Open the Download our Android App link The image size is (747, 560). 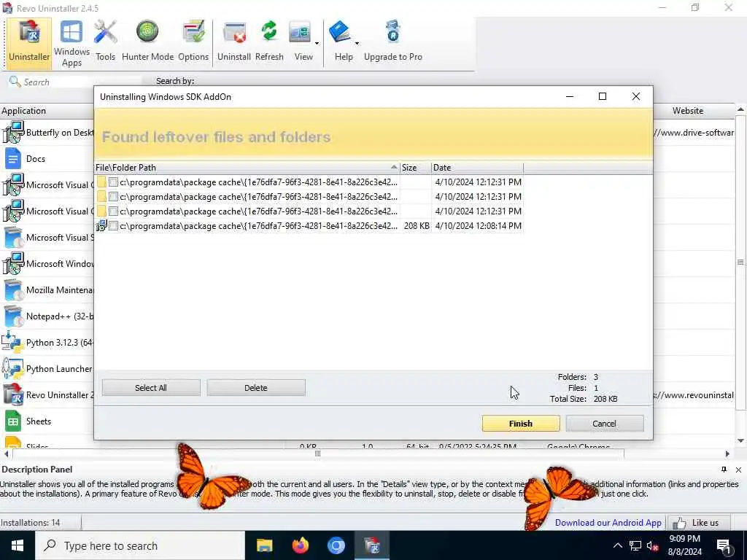click(x=608, y=522)
